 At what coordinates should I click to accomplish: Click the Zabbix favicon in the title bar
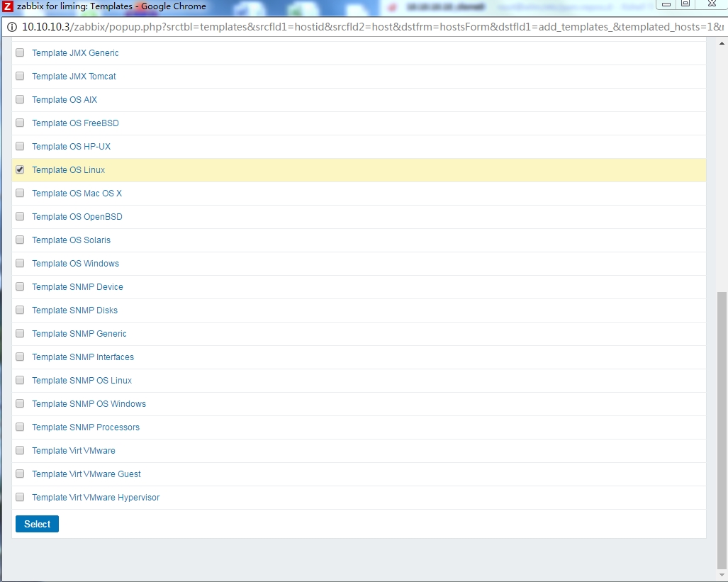pyautogui.click(x=7, y=6)
